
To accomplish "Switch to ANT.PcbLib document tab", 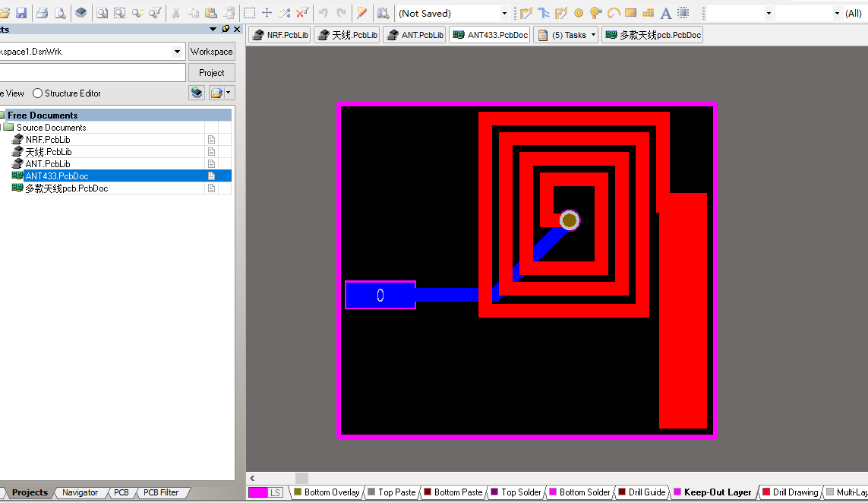I will click(415, 35).
